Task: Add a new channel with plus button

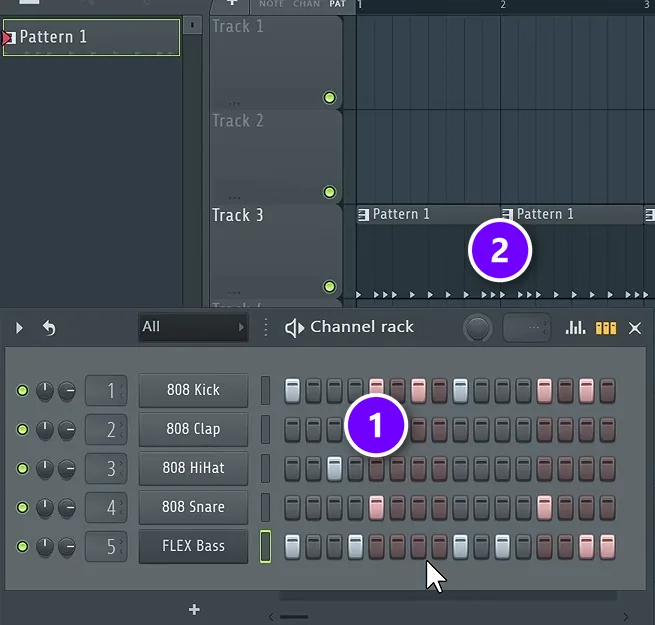Action: coord(194,610)
